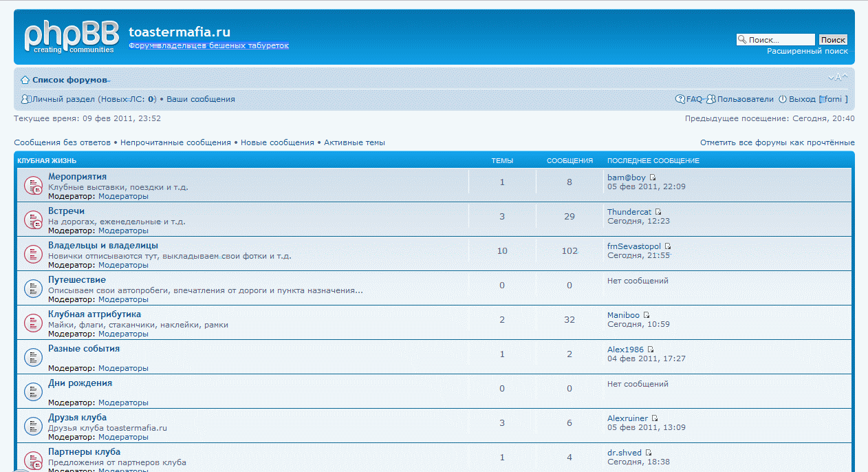Open the Разные события forum
The image size is (868, 472).
[84, 349]
